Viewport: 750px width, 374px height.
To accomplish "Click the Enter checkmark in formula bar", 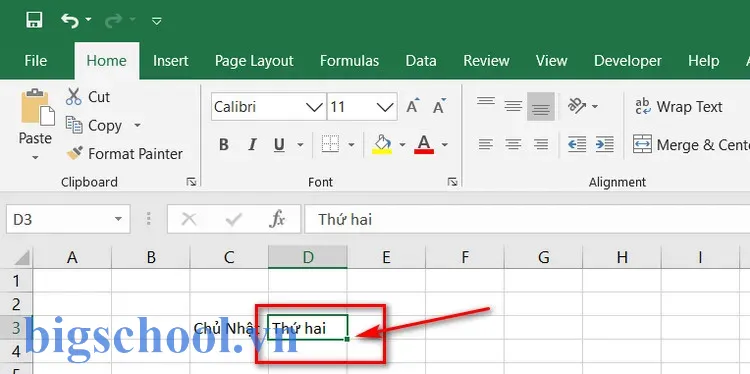I will (233, 220).
